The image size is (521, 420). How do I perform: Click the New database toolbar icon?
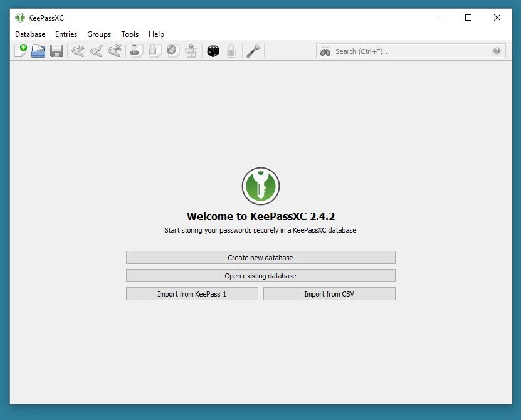[x=21, y=51]
